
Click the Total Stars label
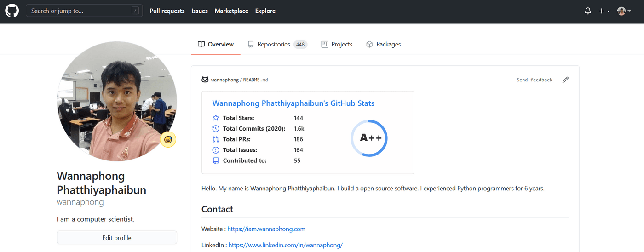coord(239,118)
